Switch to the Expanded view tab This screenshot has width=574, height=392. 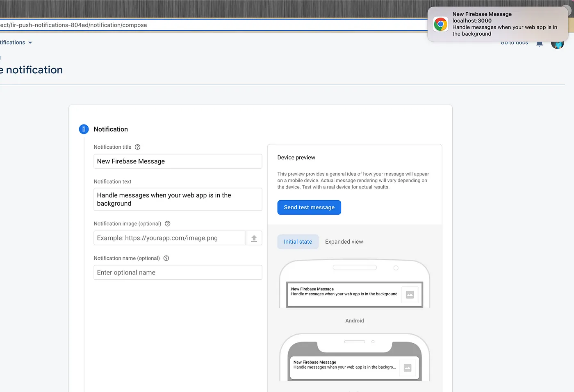[344, 242]
